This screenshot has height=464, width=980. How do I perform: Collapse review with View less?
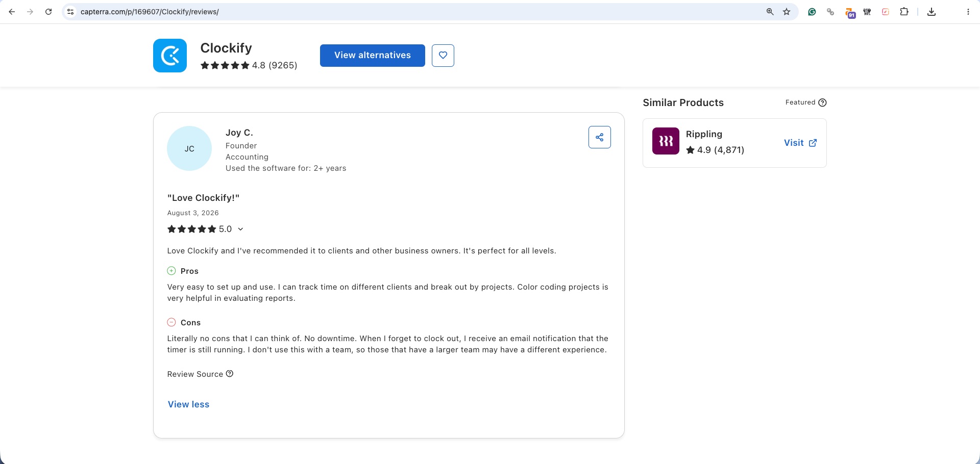click(x=188, y=404)
